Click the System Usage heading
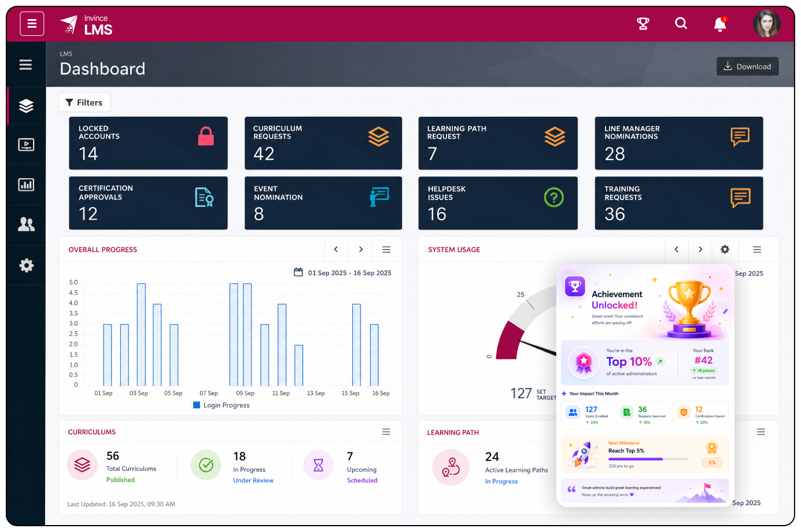Viewport: 801px width, 532px height. pos(454,250)
